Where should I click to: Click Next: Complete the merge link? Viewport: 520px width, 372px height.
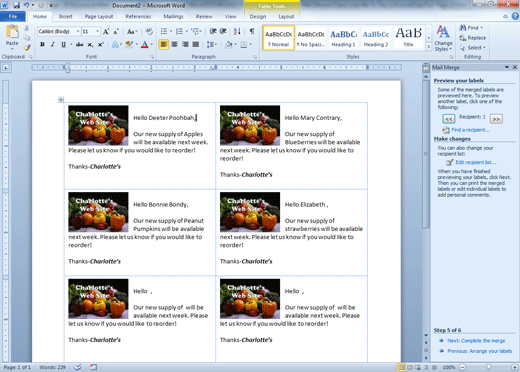[x=476, y=341]
